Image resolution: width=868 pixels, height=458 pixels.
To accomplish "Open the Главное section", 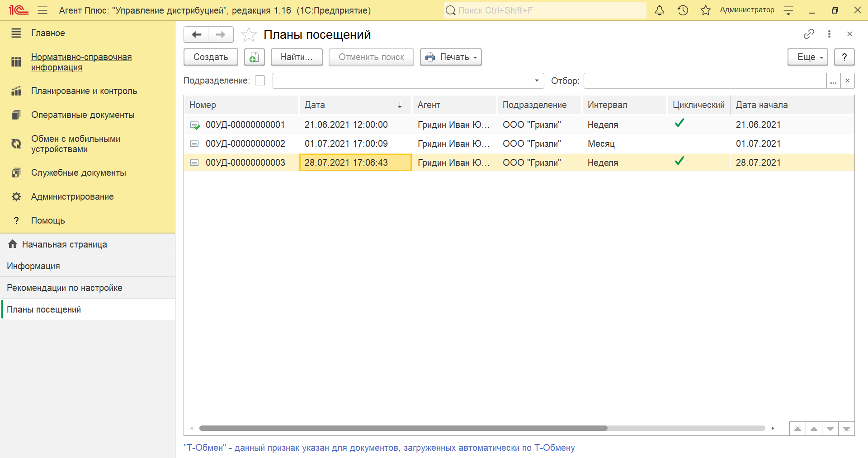I will click(48, 33).
